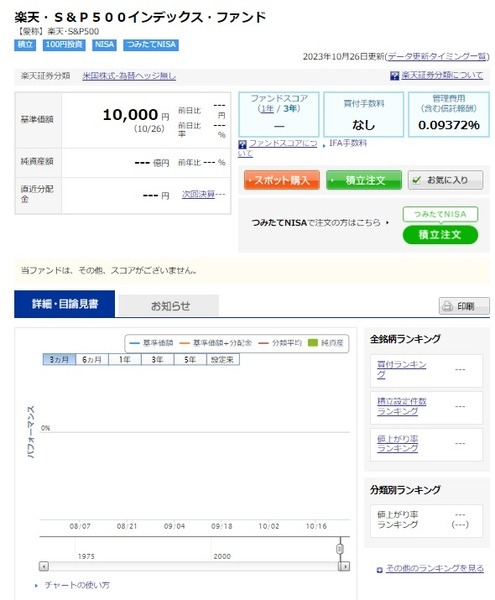Open その他のランキングを見る link
This screenshot has width=495, height=600.
pyautogui.click(x=434, y=569)
